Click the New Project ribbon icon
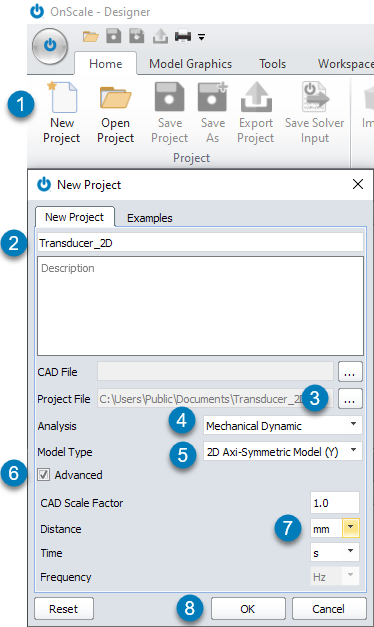This screenshot has height=627, width=374. click(x=62, y=97)
